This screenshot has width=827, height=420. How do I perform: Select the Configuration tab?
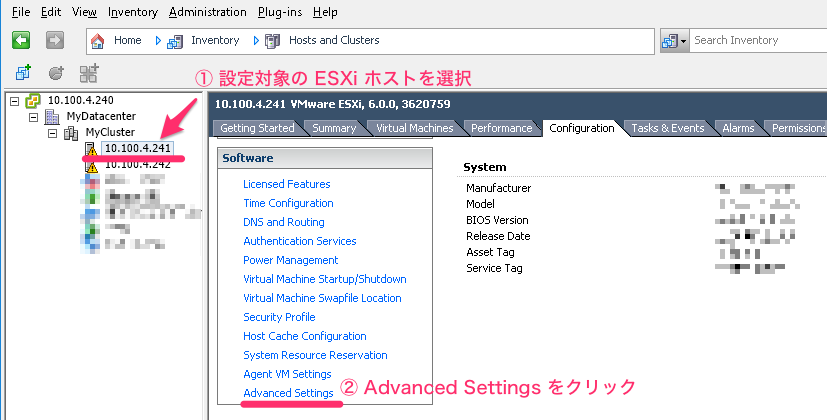[582, 128]
